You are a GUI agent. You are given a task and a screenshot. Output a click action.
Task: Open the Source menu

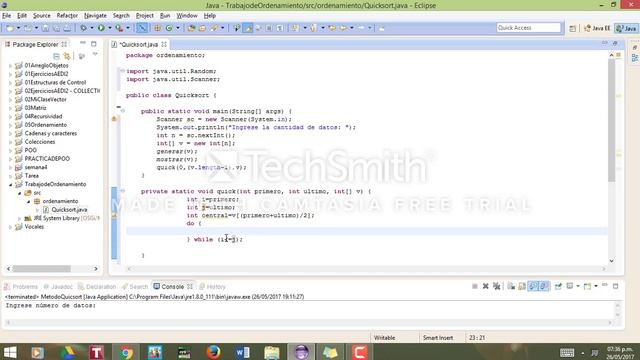pos(42,16)
